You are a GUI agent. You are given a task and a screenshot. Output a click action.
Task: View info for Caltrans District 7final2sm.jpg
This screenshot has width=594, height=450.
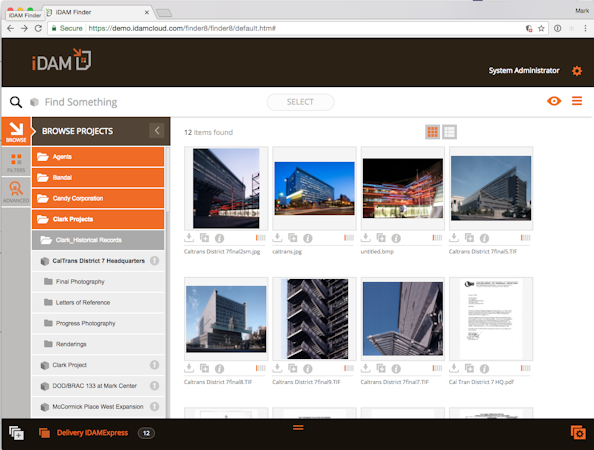click(x=219, y=238)
